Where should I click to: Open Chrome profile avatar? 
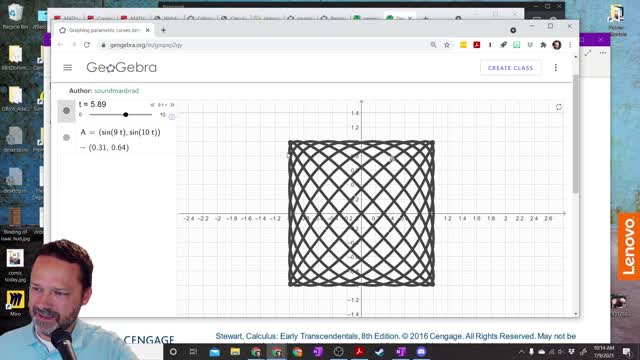coord(557,45)
